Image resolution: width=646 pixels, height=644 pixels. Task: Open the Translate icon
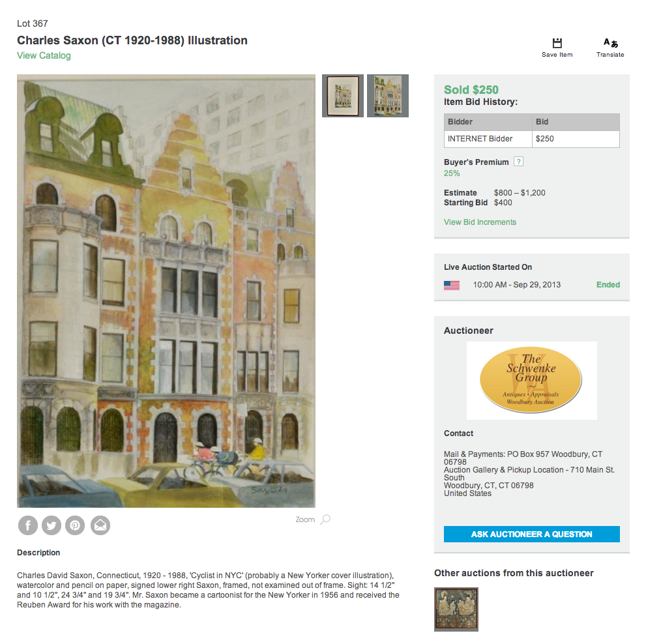click(x=610, y=43)
